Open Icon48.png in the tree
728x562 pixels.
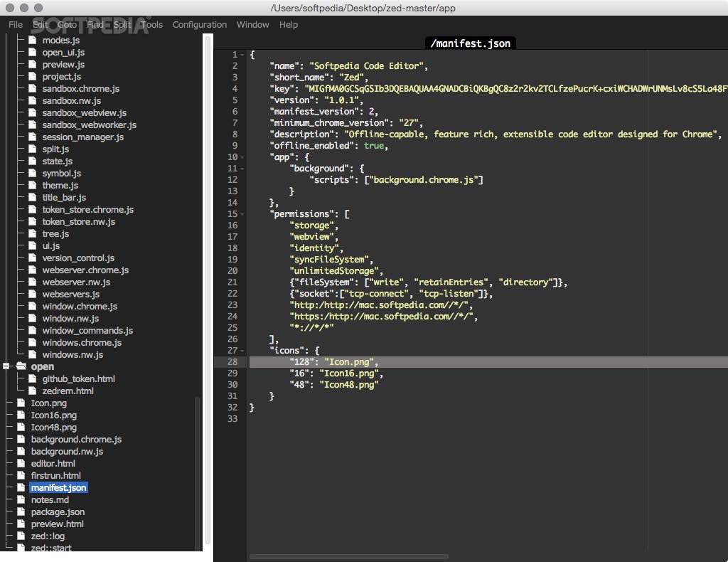click(x=54, y=428)
